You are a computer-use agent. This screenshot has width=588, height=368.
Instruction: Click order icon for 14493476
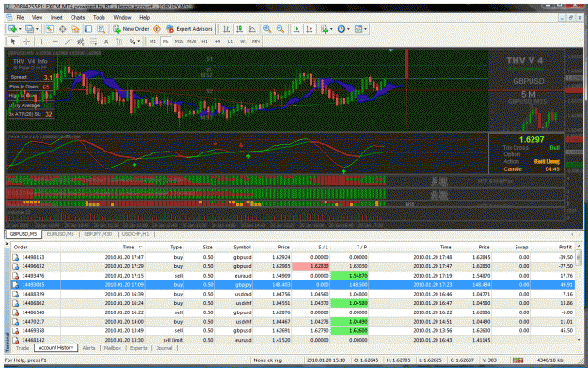16,276
